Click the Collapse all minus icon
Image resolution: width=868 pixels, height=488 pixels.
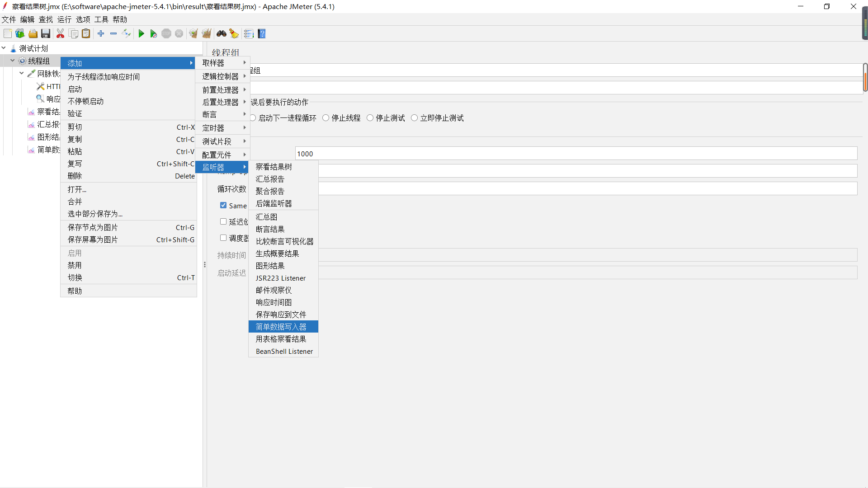coord(113,33)
